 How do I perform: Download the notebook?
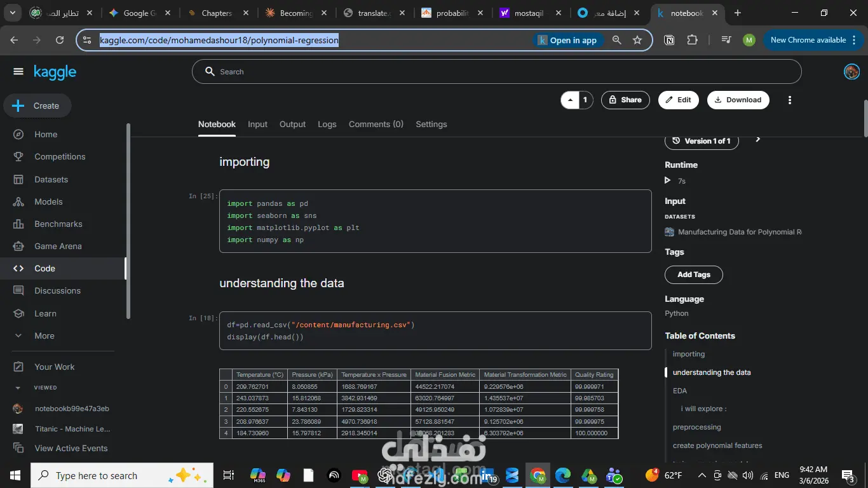738,100
